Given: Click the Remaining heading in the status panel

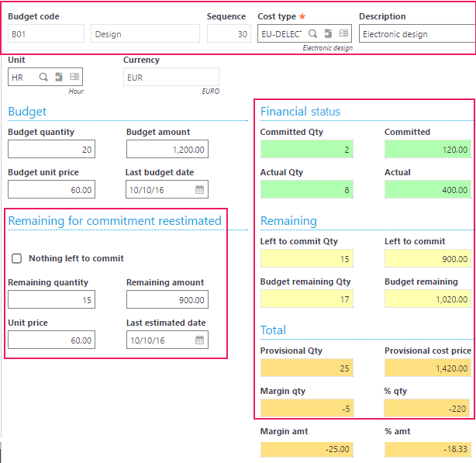Looking at the screenshot, I should 288,221.
